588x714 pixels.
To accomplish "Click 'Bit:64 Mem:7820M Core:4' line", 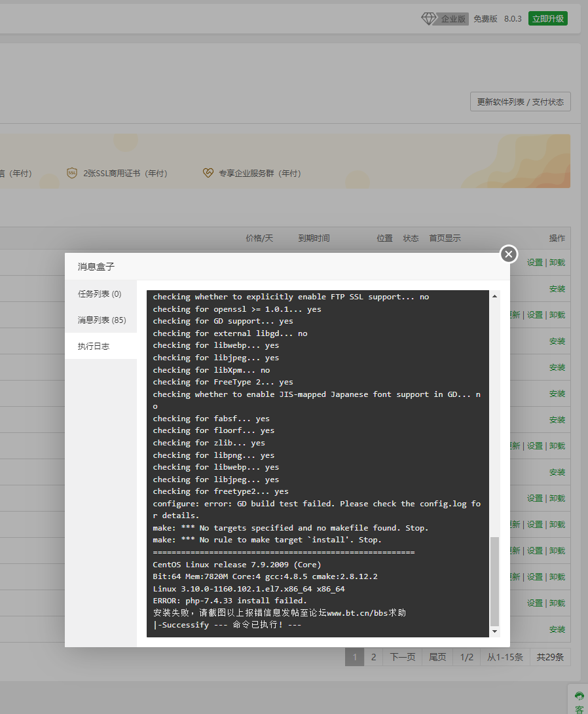I will click(x=265, y=576).
